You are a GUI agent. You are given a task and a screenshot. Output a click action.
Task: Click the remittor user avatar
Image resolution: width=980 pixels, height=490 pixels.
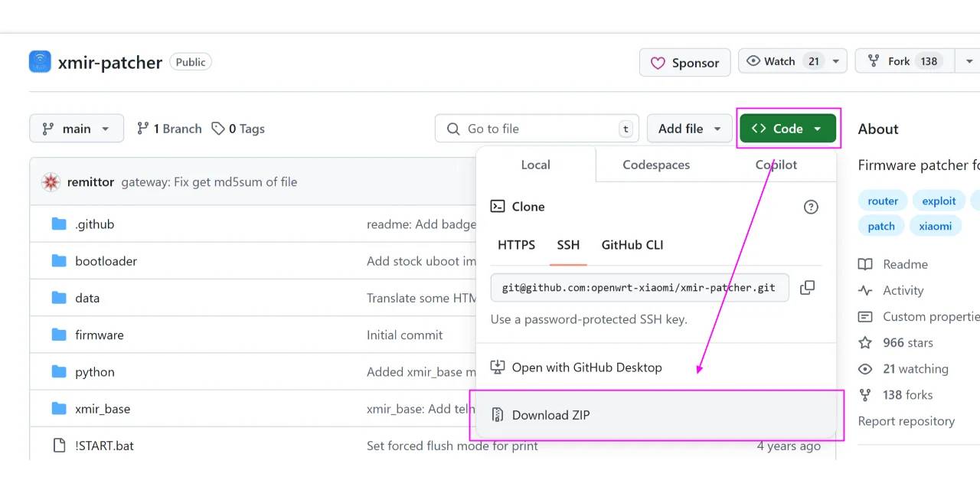[51, 182]
